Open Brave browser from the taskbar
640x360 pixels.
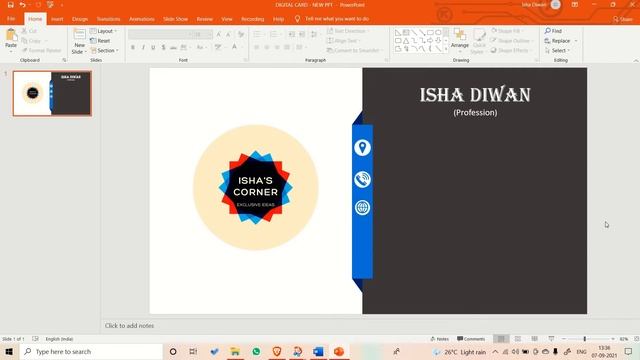[x=277, y=351]
